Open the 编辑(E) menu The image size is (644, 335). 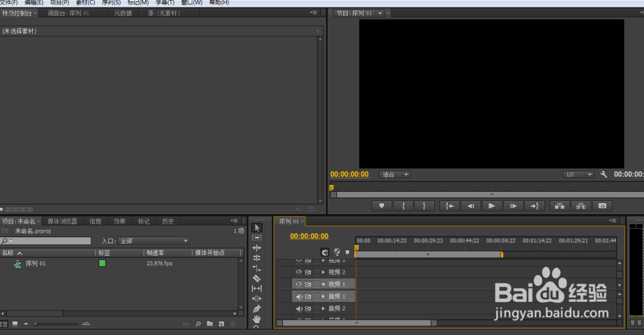[x=33, y=3]
